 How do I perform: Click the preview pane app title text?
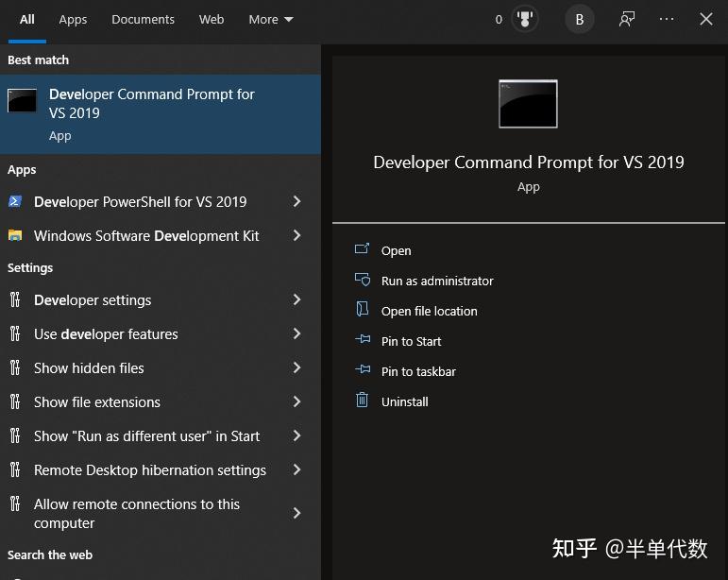tap(529, 162)
